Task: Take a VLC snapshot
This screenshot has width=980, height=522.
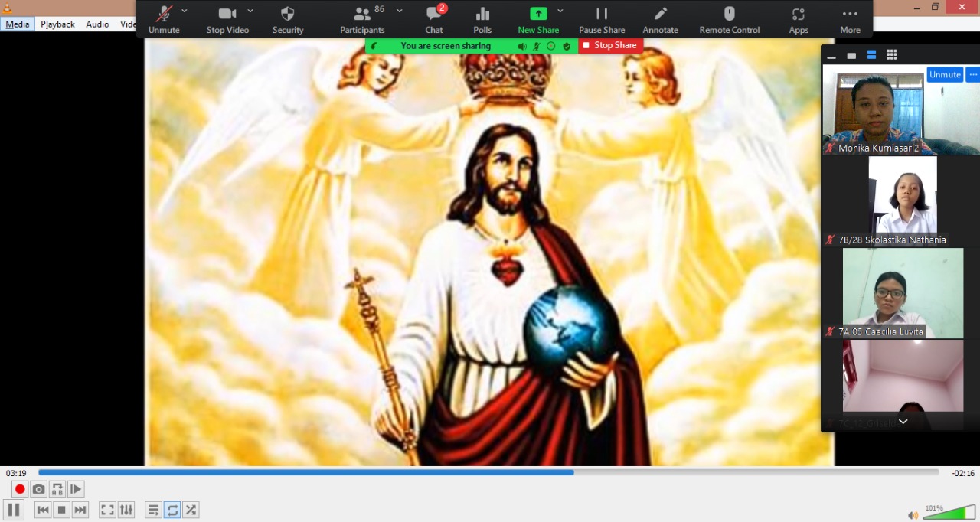Action: (38, 489)
